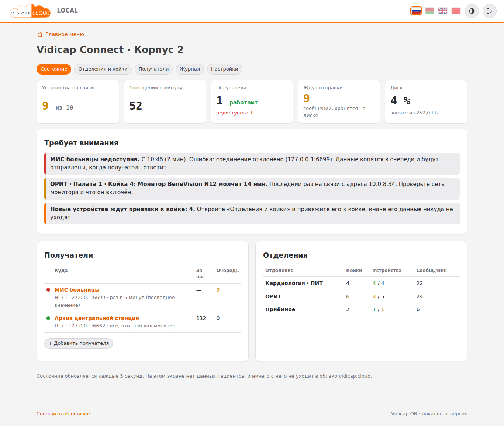504x426 pixels.
Task: Click the Сообщ./мин column header
Action: 432,271
